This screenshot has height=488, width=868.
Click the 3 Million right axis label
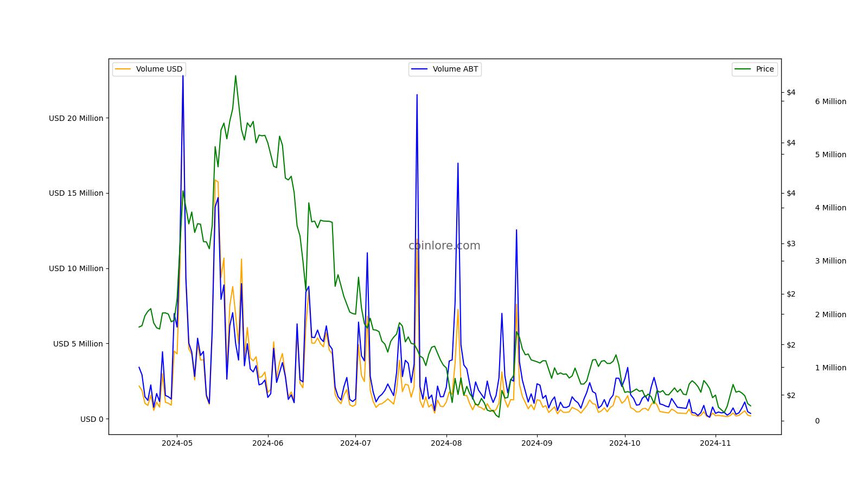tap(831, 261)
